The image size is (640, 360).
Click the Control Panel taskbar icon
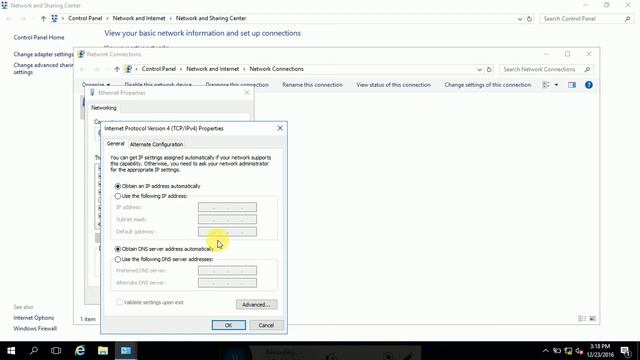coord(126,351)
